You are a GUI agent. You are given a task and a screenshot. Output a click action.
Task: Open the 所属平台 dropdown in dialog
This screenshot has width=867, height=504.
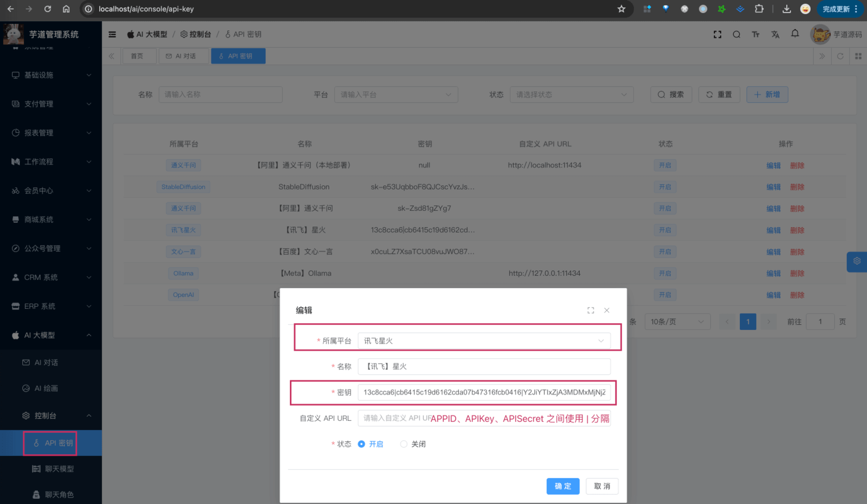tap(484, 341)
